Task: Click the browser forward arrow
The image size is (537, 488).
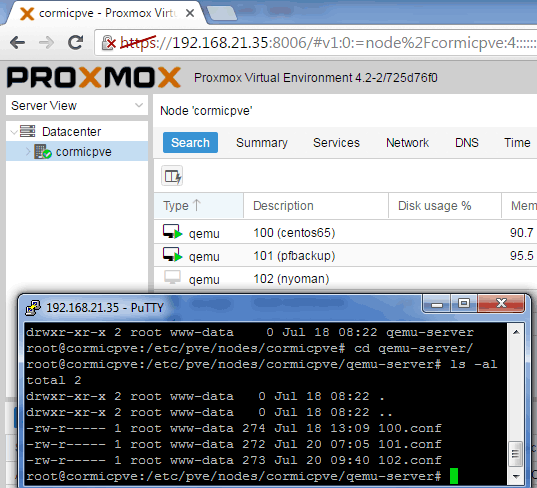Action: coord(46,43)
